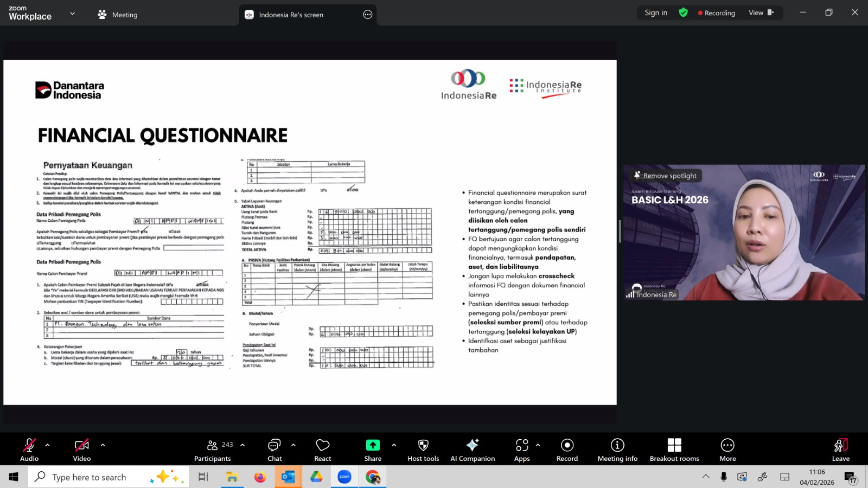Image resolution: width=868 pixels, height=488 pixels.
Task: Click the green Share screen icon
Action: 373,445
